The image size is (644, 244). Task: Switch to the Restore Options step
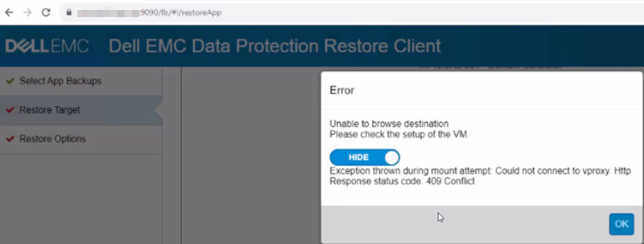click(x=52, y=139)
